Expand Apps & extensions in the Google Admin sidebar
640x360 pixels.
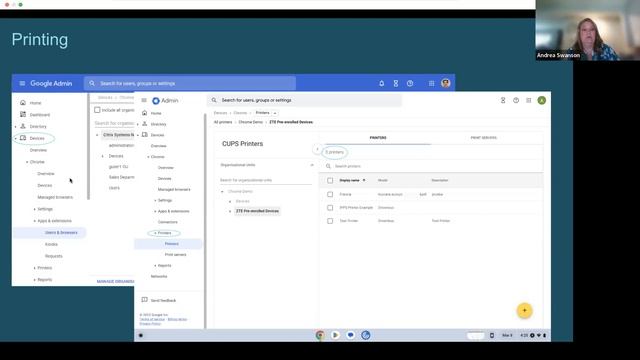pyautogui.click(x=34, y=221)
